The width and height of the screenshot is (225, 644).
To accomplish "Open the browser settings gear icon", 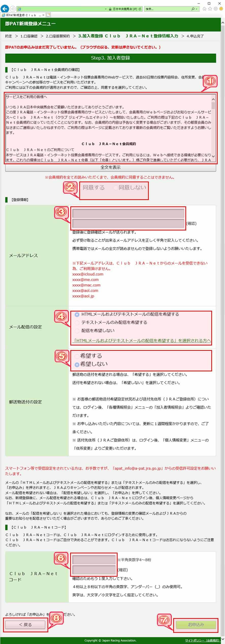I will 216,9.
